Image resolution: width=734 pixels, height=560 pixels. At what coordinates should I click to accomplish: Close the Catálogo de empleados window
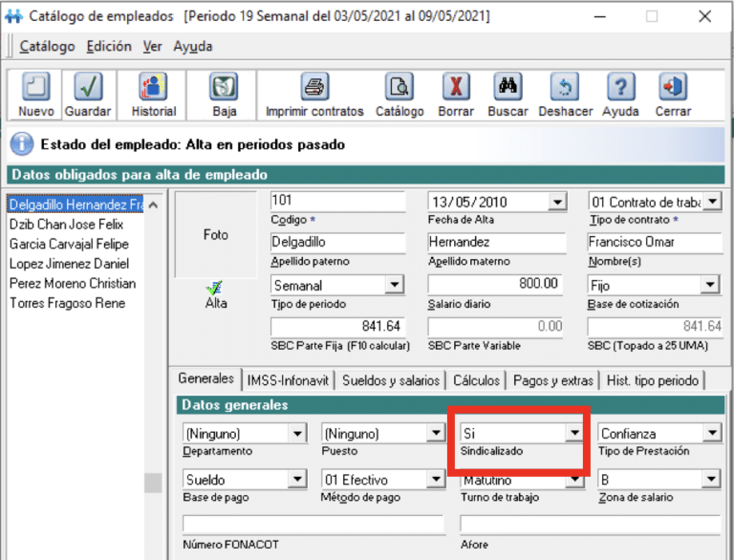[705, 16]
